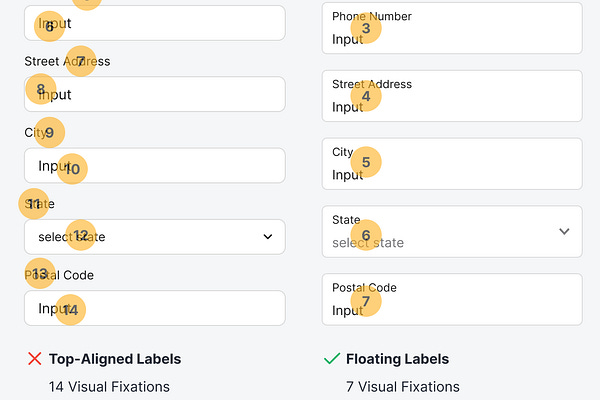Click the green checkmark beside Floating Labels
The height and width of the screenshot is (400, 600).
click(x=332, y=359)
